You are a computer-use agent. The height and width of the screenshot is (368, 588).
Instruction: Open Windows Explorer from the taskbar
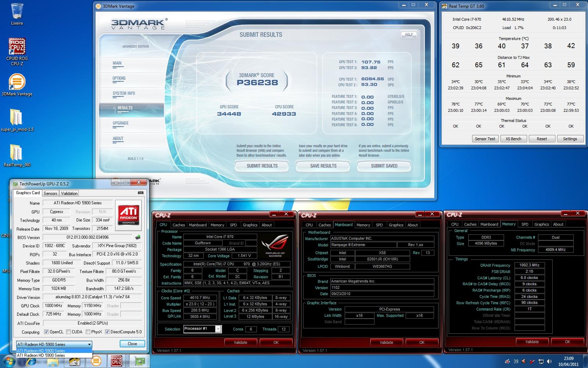(52, 361)
